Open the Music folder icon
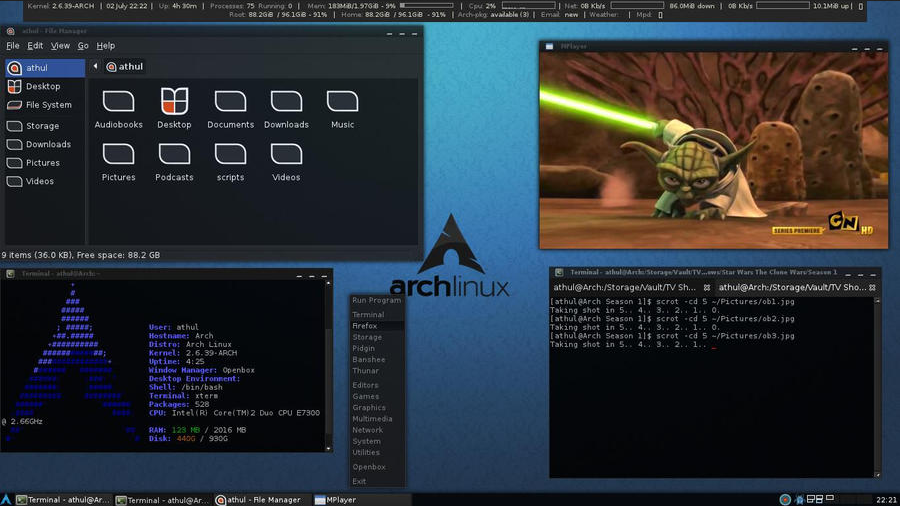The width and height of the screenshot is (900, 506). tap(342, 102)
